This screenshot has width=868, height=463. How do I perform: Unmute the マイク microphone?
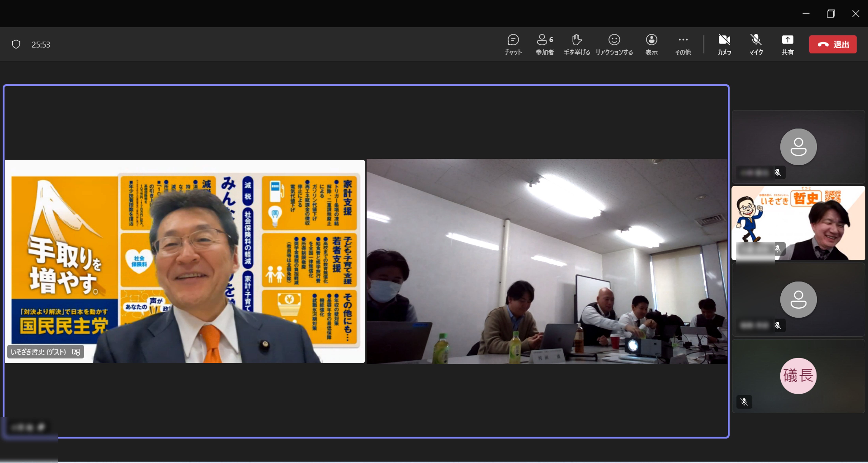[756, 44]
